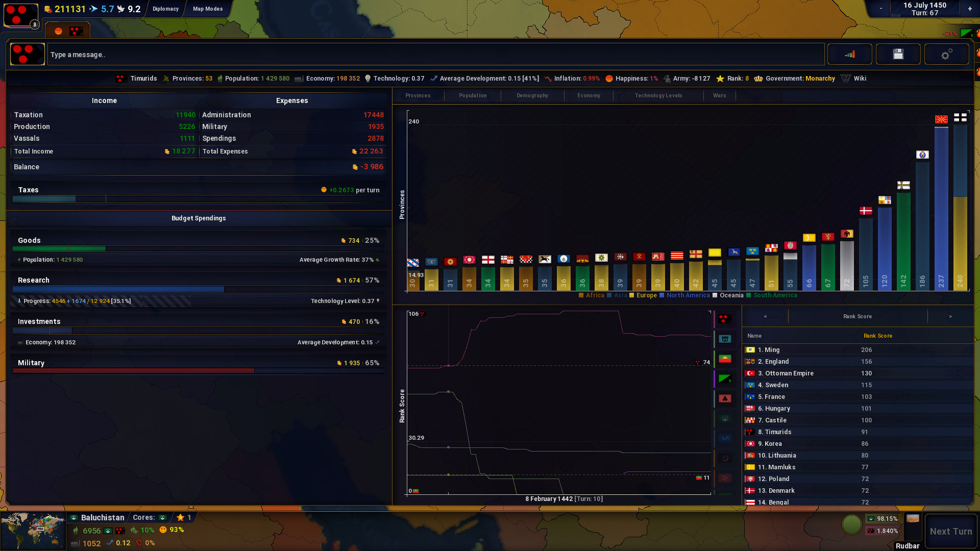The height and width of the screenshot is (551, 980).
Task: Click the Timurids flag emblem in top-left corner
Action: tap(21, 14)
